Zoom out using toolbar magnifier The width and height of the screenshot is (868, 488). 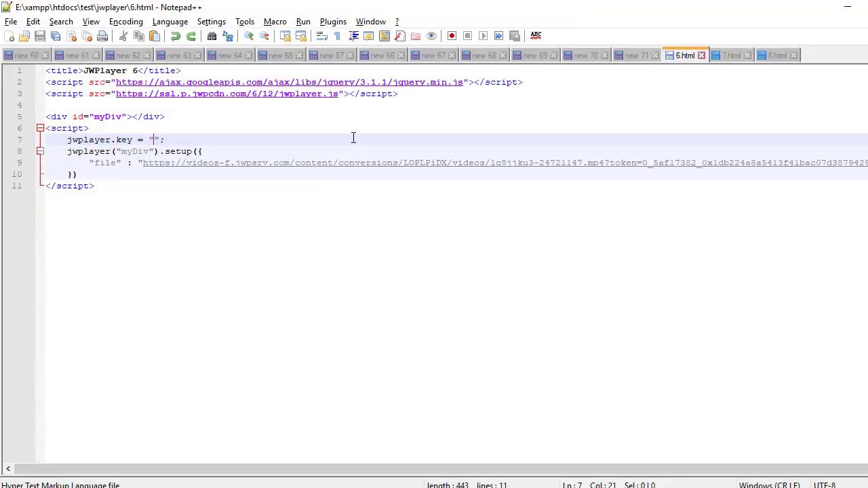264,36
